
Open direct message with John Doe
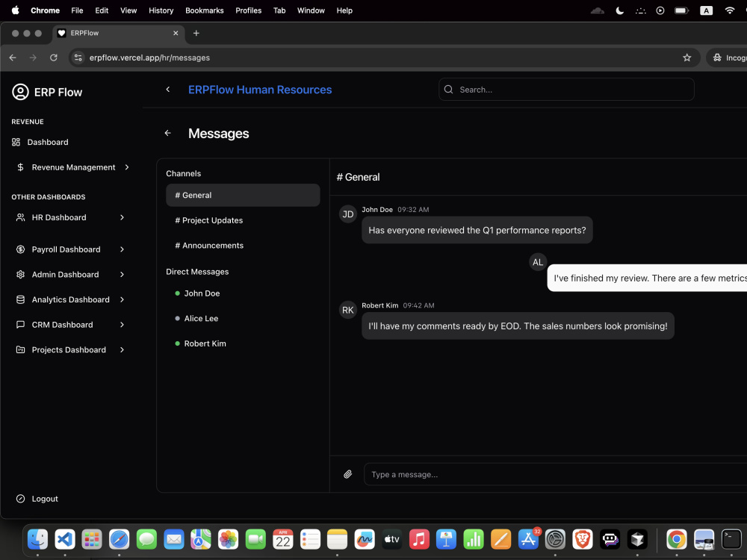[x=243, y=293]
